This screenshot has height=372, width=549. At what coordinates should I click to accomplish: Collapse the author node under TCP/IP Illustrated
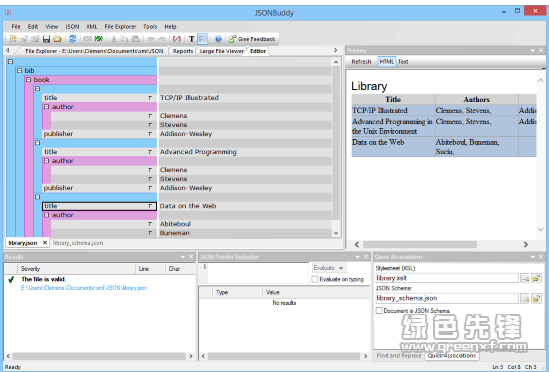[x=47, y=107]
